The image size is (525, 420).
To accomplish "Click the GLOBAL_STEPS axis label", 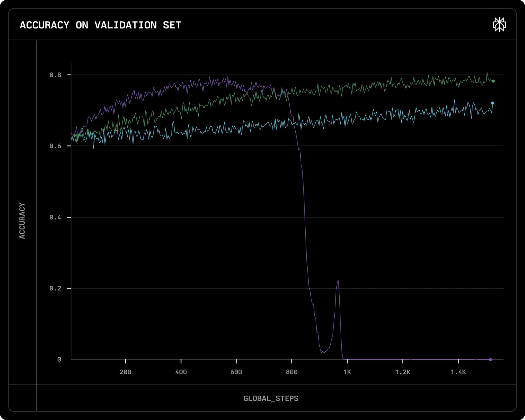I will tap(271, 398).
